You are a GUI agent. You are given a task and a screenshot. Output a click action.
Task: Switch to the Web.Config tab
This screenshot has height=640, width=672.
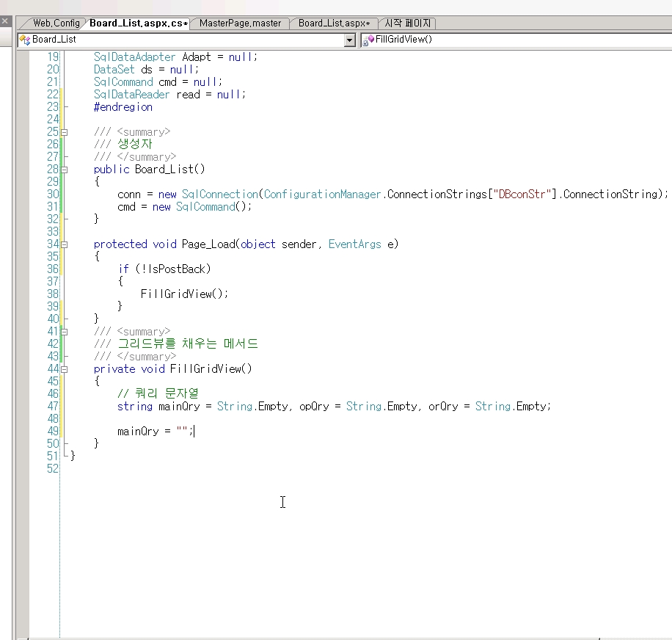coord(56,23)
